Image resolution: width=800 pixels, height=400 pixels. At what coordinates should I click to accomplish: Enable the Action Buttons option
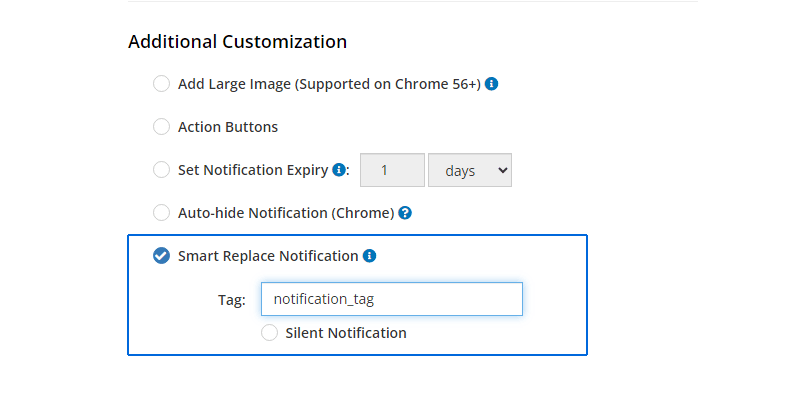[x=161, y=127]
